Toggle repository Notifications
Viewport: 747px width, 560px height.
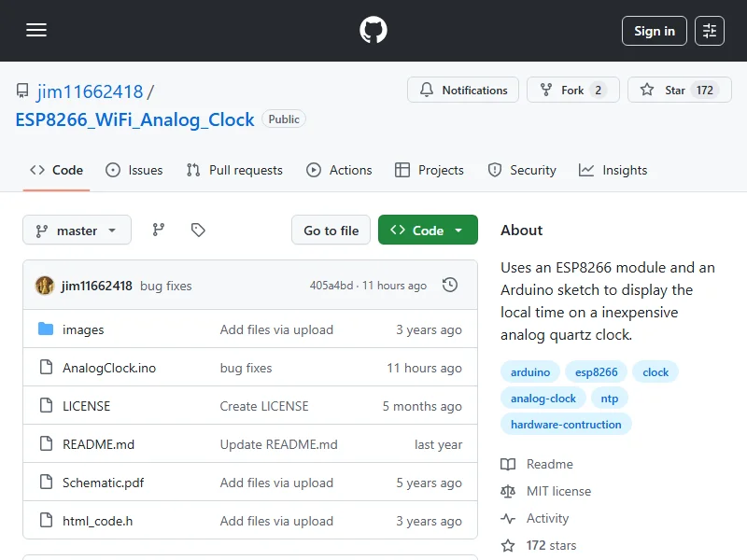click(464, 91)
